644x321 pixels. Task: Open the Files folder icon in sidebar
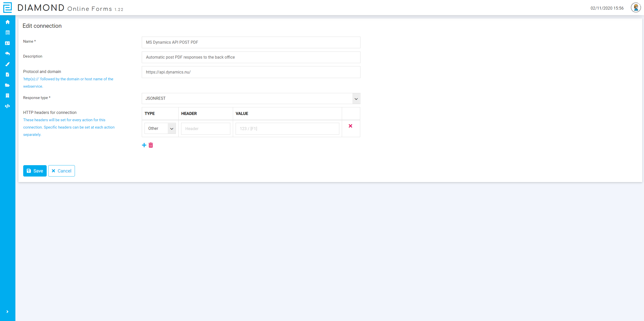[x=7, y=85]
